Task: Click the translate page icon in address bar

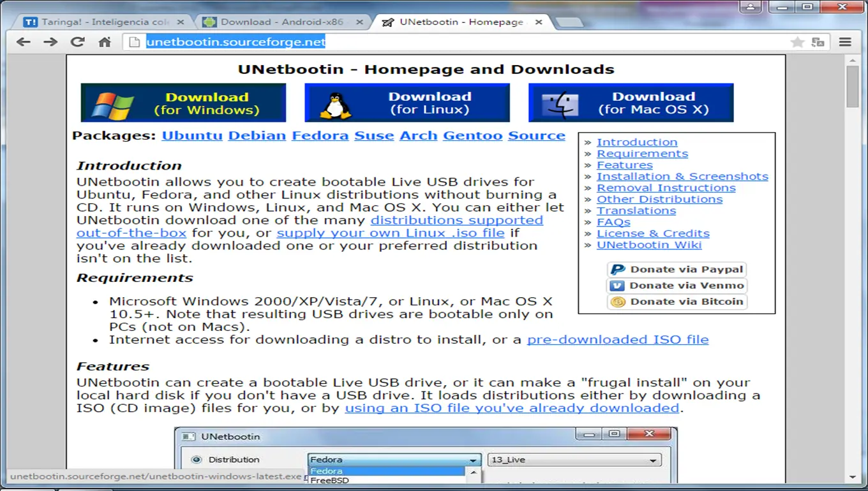Action: (x=818, y=42)
